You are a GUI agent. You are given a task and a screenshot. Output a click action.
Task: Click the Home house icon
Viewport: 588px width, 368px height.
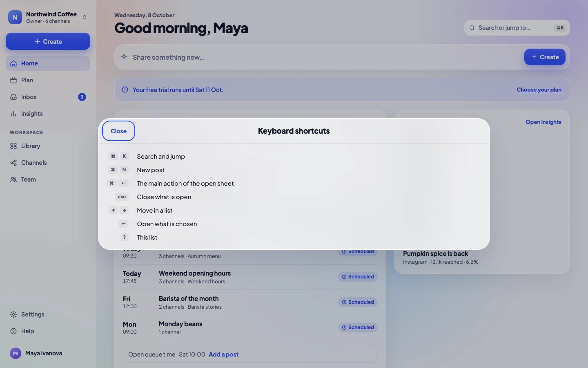click(x=13, y=63)
